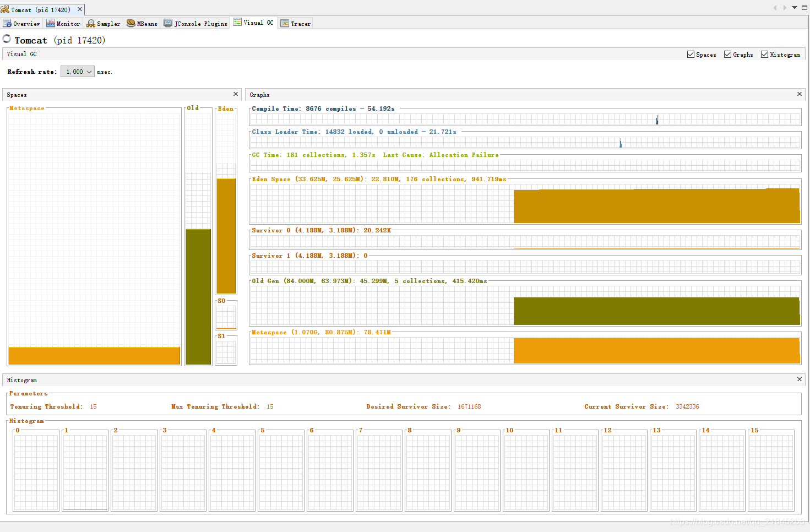
Task: Open the Sampler tab
Action: (103, 23)
